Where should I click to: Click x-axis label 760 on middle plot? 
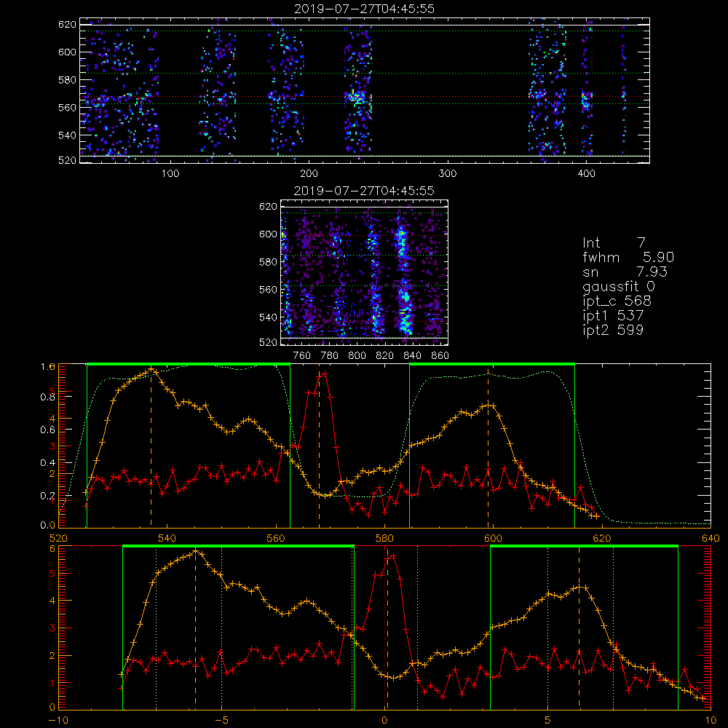302,356
